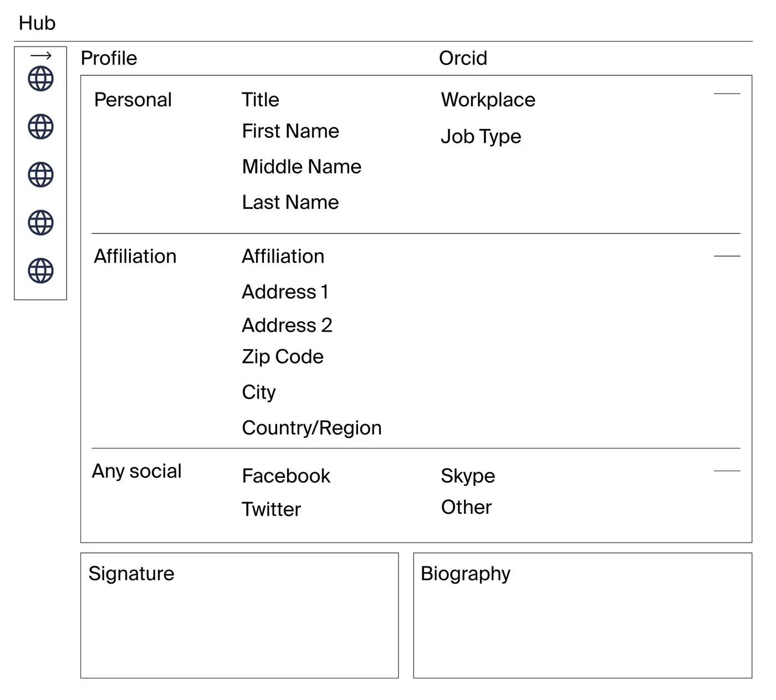Select the Zip Code field
776x700 pixels.
click(x=283, y=357)
